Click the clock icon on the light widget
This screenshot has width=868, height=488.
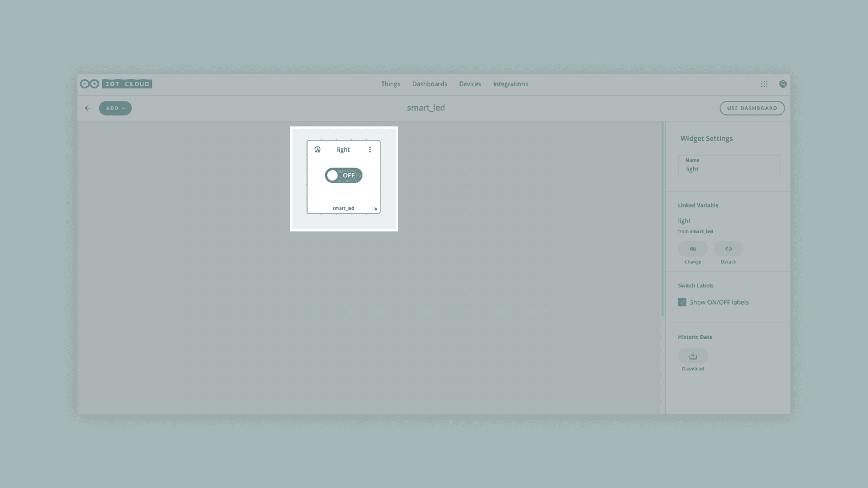tap(317, 149)
